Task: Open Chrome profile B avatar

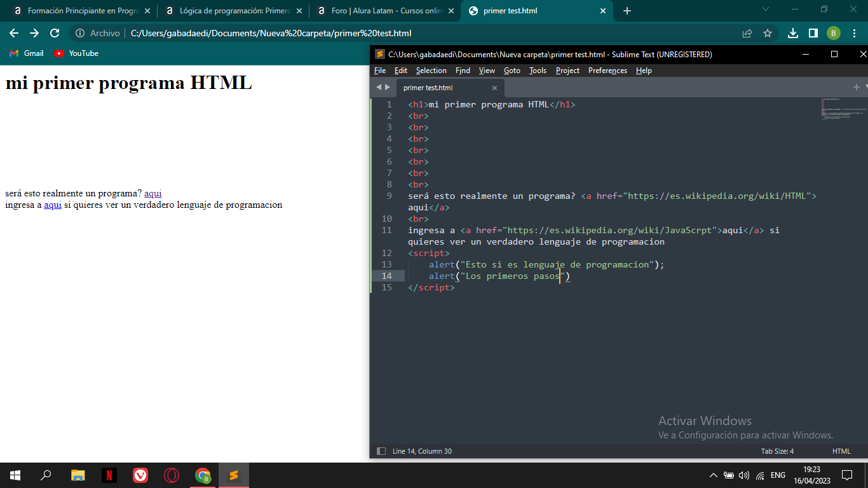Action: click(x=834, y=33)
